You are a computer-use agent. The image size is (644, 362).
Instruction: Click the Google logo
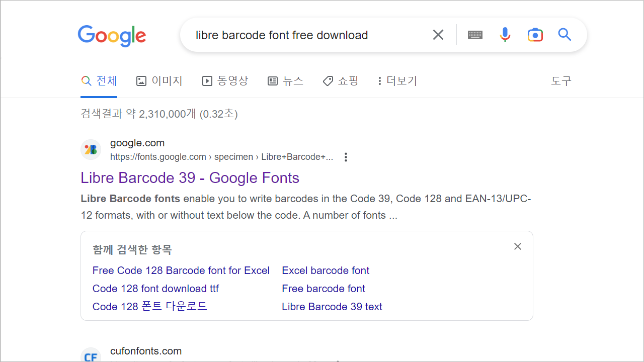(x=112, y=36)
